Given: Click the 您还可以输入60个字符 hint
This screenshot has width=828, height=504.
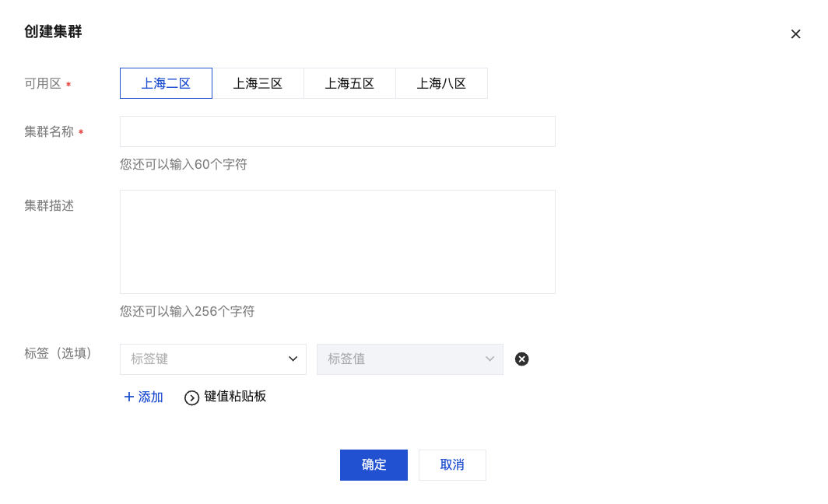Looking at the screenshot, I should 183,165.
